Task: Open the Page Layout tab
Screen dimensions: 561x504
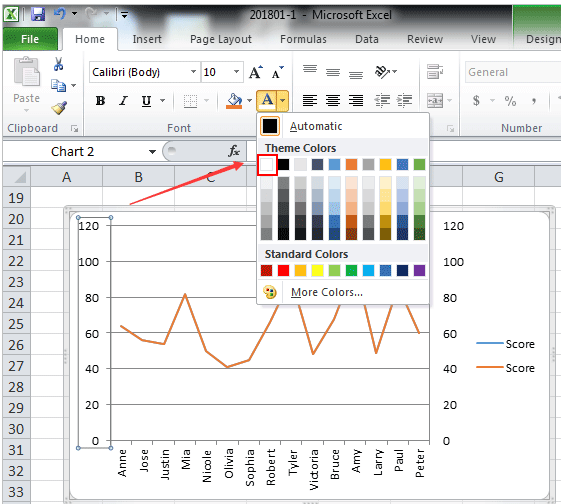Action: (x=221, y=39)
